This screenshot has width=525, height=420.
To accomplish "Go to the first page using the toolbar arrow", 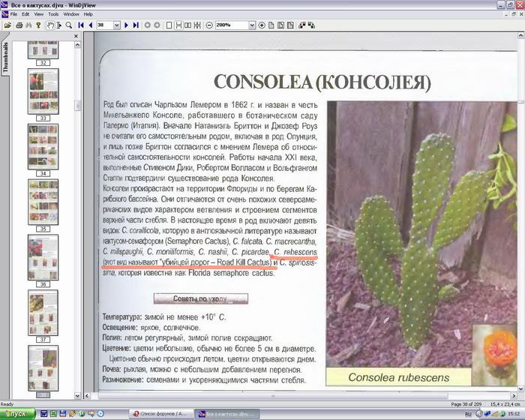I will click(x=80, y=25).
